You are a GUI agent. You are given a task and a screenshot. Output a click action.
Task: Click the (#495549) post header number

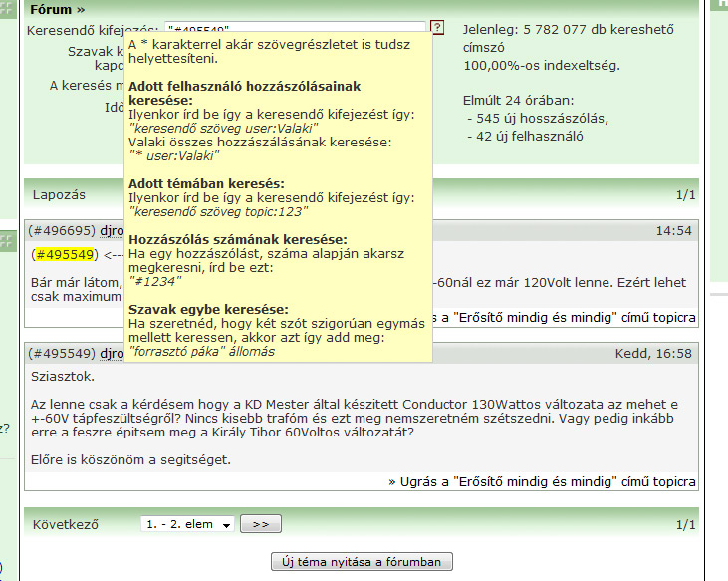62,354
